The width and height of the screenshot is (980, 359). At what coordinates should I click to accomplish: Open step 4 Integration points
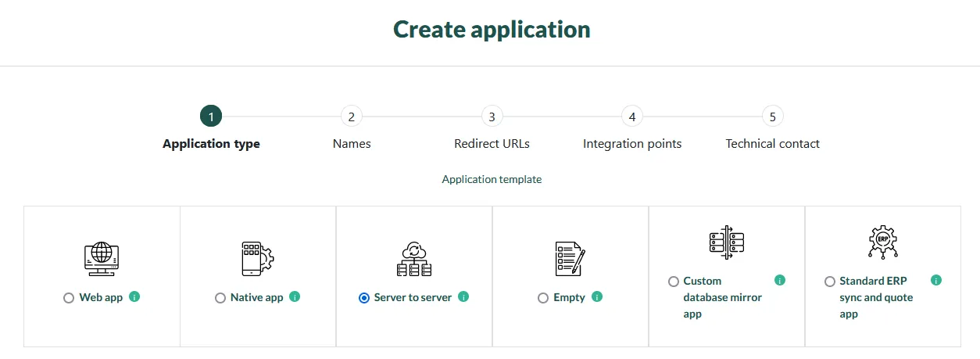coord(632,117)
